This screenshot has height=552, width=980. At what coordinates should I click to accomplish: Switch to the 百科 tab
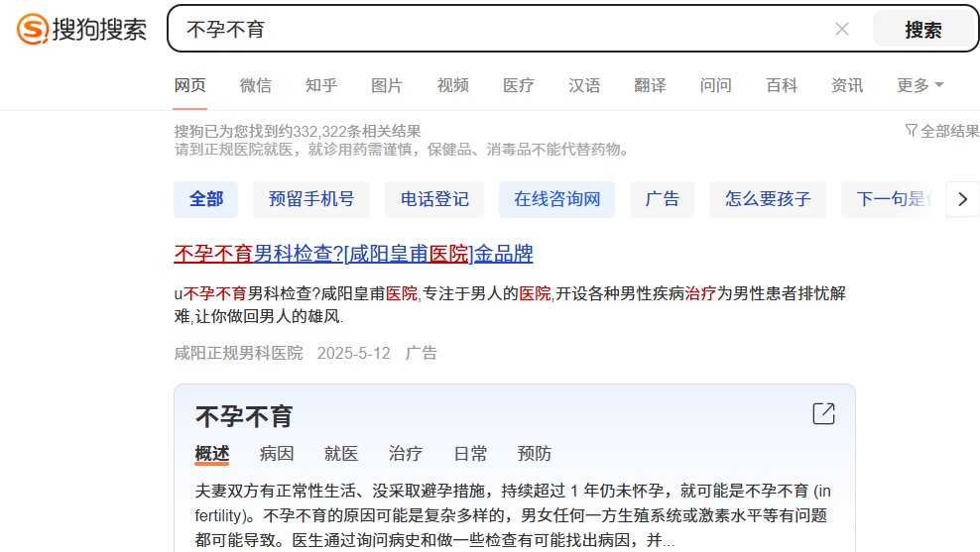(782, 85)
